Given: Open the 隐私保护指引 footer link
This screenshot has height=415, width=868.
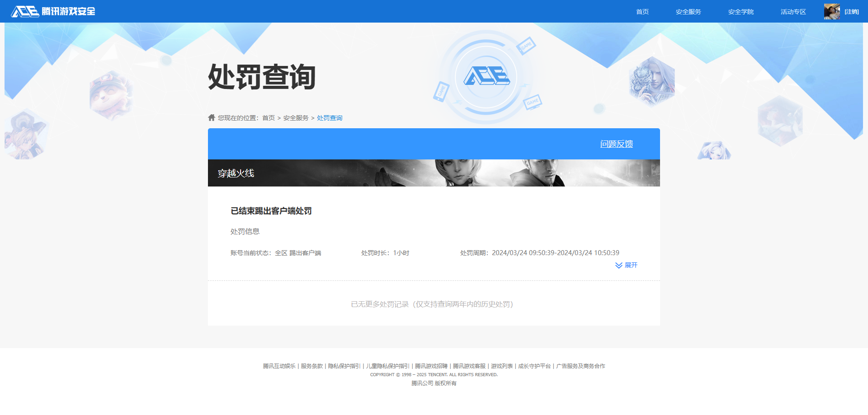Looking at the screenshot, I should tap(344, 366).
